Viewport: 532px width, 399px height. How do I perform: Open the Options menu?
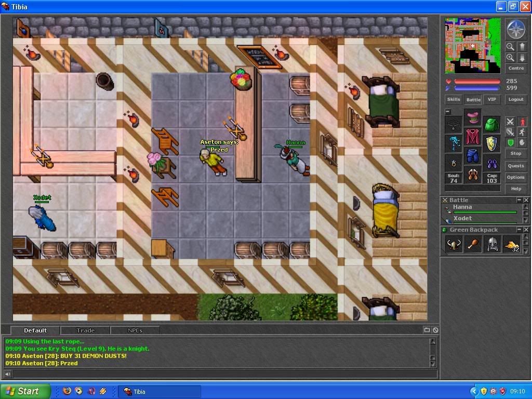click(x=516, y=177)
